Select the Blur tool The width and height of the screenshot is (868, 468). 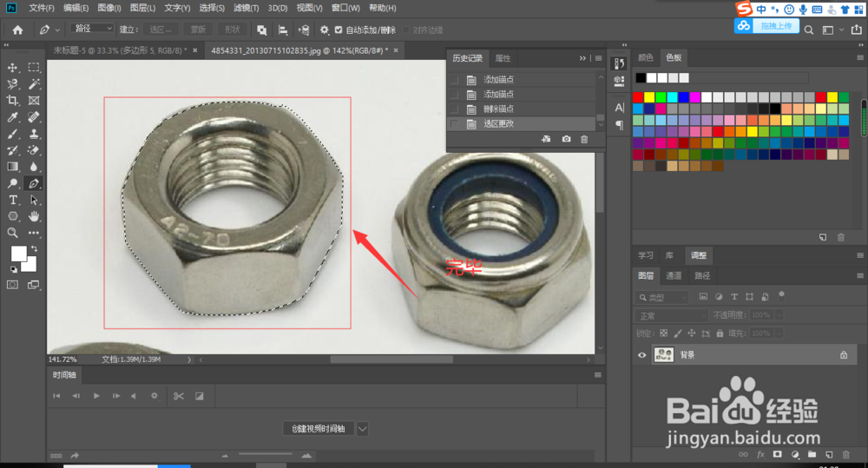pos(34,167)
